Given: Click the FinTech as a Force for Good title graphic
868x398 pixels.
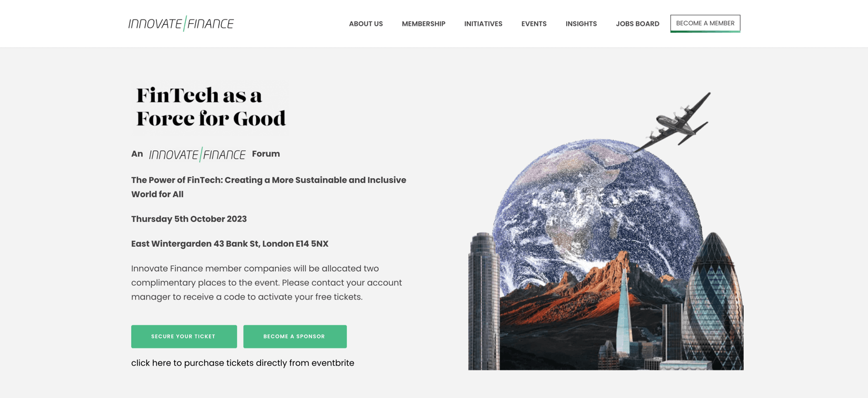Looking at the screenshot, I should [210, 107].
